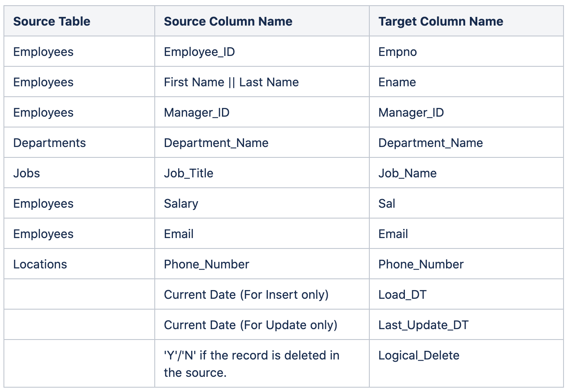Viewport: 567px width, 392px height.
Task: Click the First Name || Last Name cell
Action: pyautogui.click(x=231, y=82)
